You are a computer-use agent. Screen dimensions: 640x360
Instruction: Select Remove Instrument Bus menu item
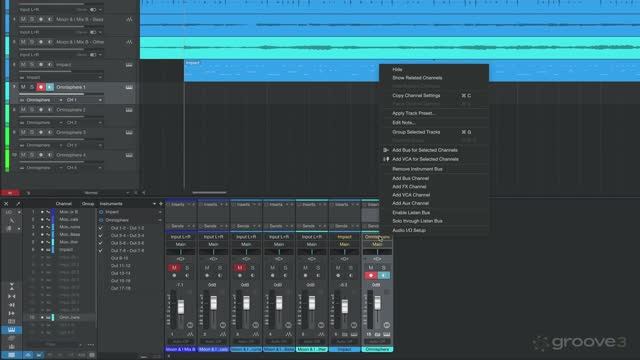(417, 169)
